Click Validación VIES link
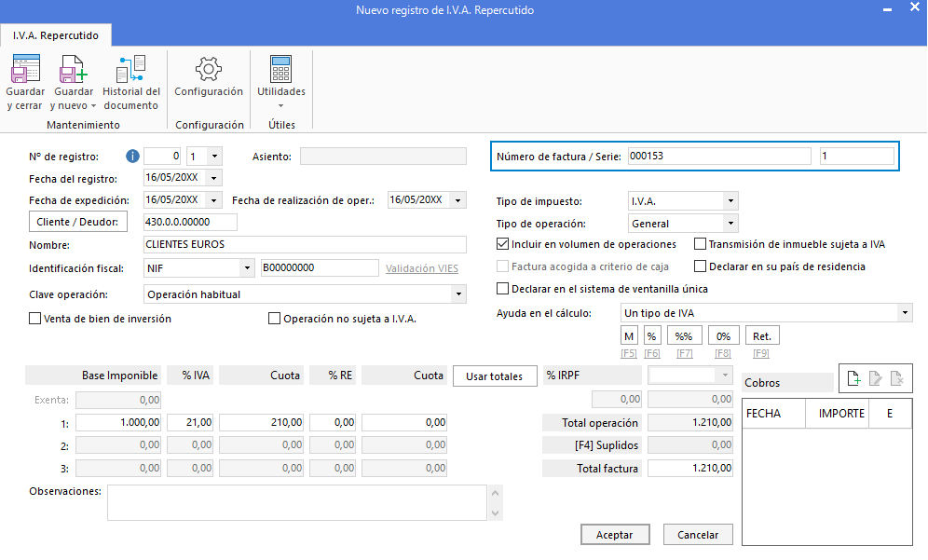Screen dimensions: 928x560 (422, 268)
